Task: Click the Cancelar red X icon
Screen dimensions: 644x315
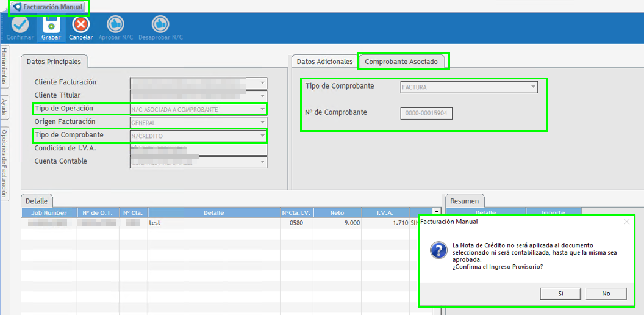Action: (81, 24)
